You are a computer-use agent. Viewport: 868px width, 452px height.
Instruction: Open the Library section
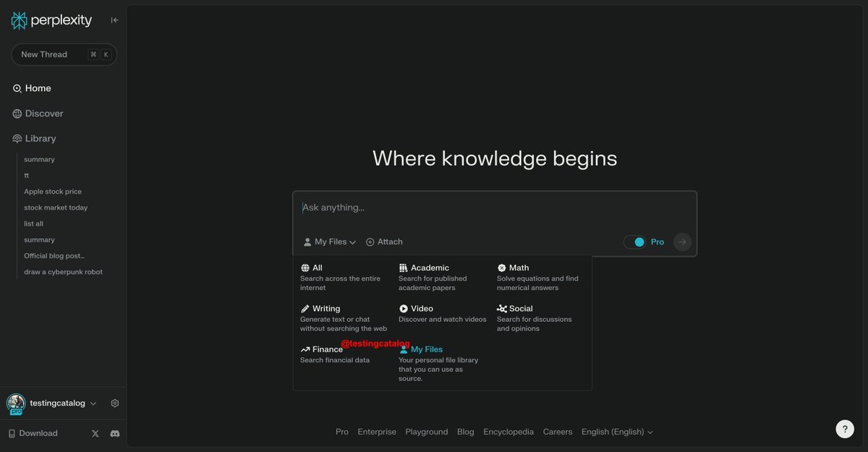coord(41,139)
